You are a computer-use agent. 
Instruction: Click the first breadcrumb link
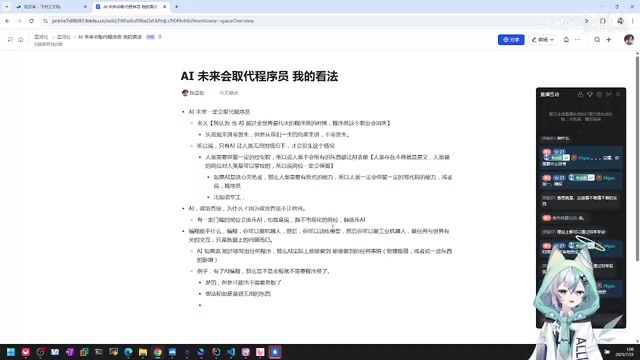pos(41,37)
